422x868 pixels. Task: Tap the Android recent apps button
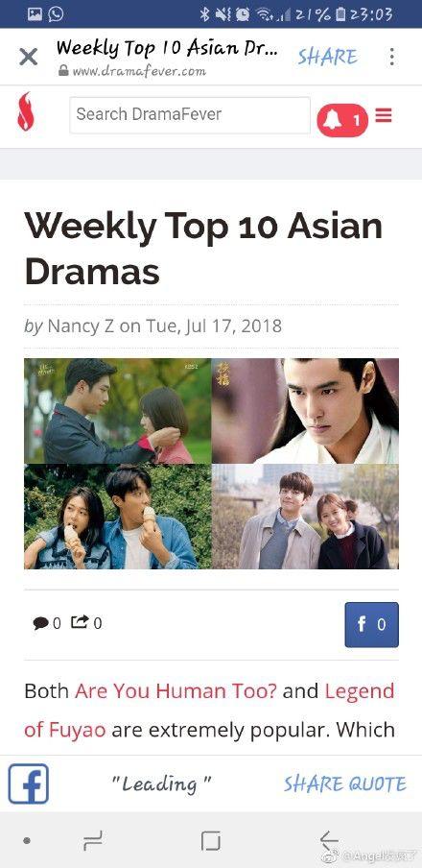coord(92,841)
